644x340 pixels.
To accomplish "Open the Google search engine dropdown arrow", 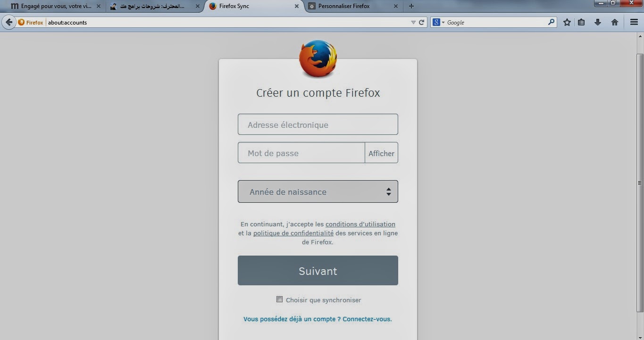I will (x=443, y=22).
